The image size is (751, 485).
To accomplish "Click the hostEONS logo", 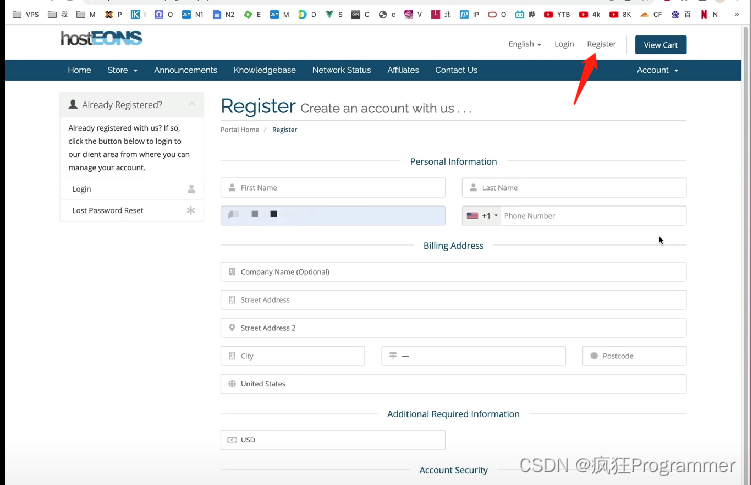I will [x=101, y=39].
